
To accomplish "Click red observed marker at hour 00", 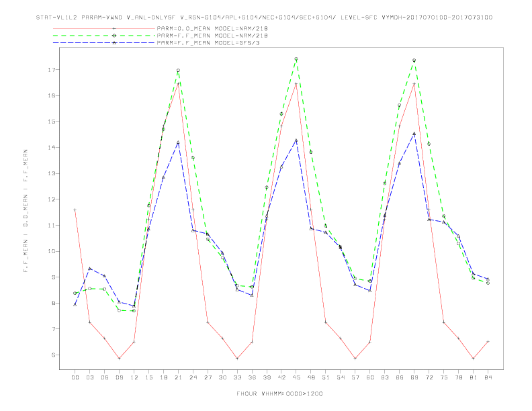I will [x=75, y=210].
